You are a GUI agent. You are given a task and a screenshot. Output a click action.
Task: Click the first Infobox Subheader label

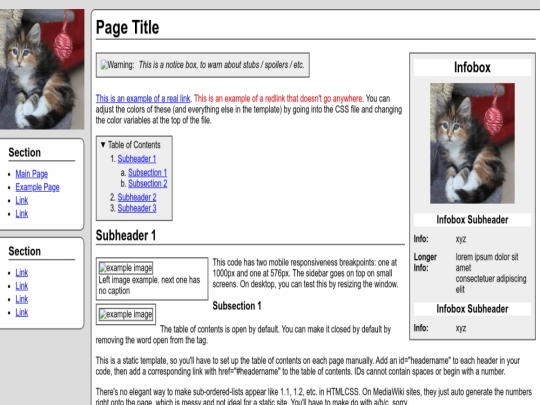[472, 220]
